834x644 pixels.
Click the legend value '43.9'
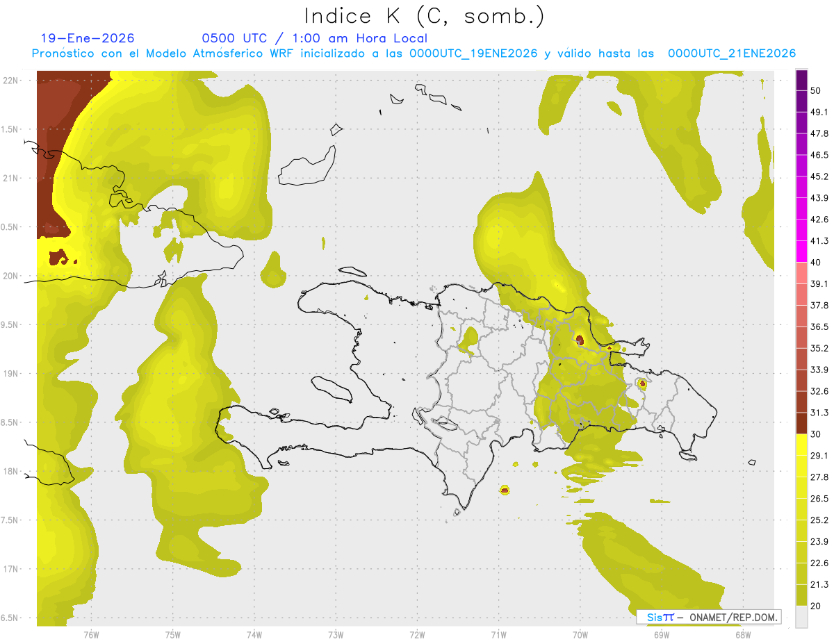pyautogui.click(x=819, y=198)
